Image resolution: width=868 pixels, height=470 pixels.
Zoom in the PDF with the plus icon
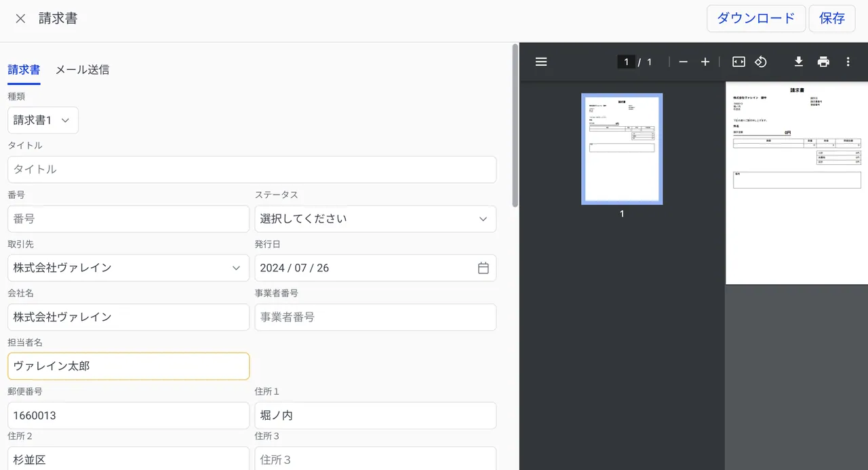[x=705, y=62]
